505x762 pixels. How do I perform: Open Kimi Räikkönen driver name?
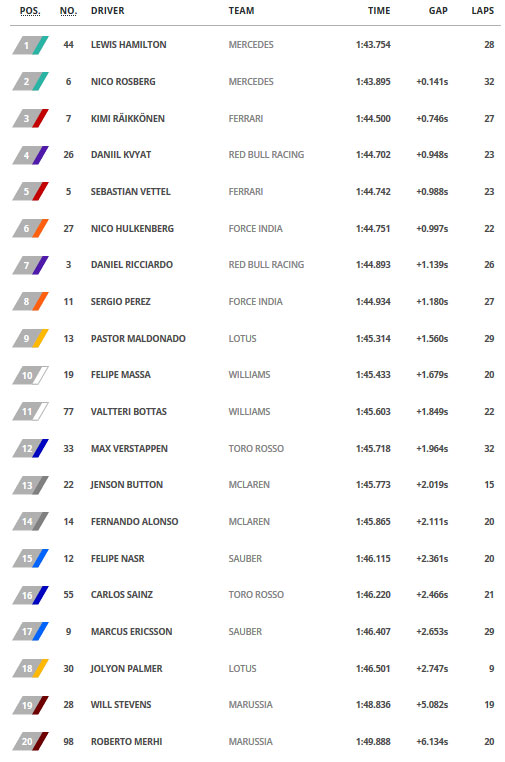coord(128,119)
